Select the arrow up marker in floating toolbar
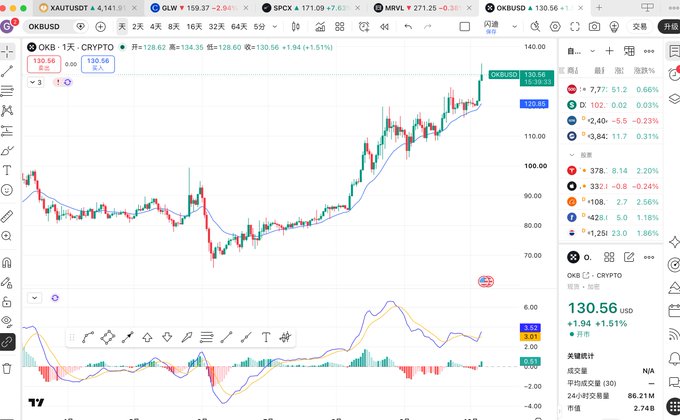Screen dimensions: 680x420 [147, 337]
